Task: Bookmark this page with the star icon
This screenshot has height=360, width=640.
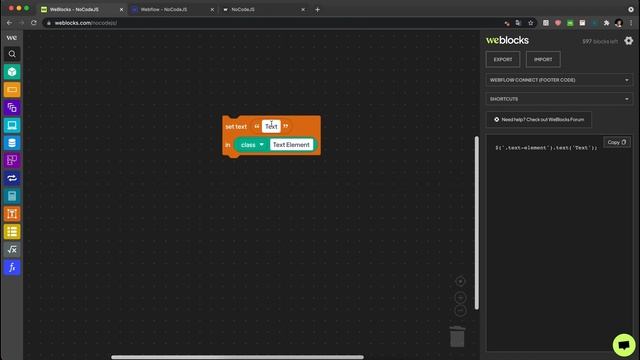Action: [x=531, y=23]
